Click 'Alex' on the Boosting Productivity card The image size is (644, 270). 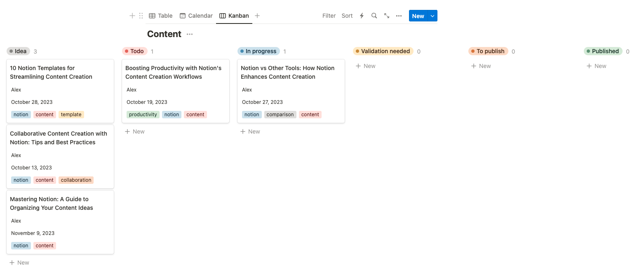(132, 90)
